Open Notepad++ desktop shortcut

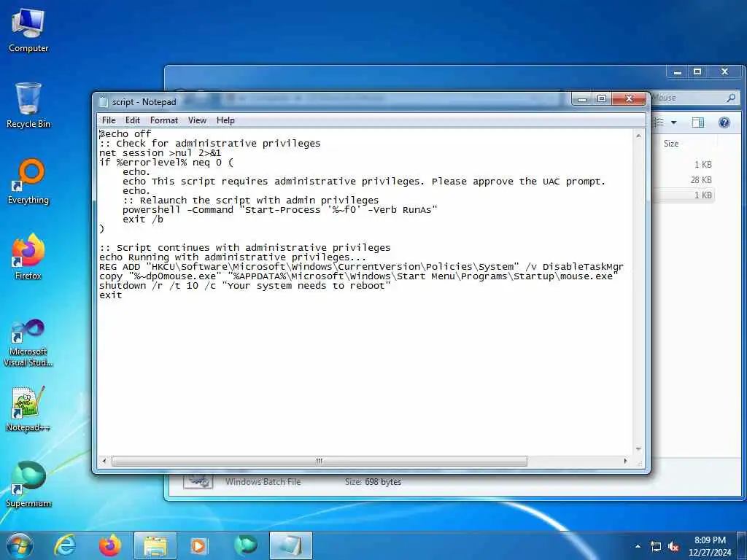pos(28,408)
